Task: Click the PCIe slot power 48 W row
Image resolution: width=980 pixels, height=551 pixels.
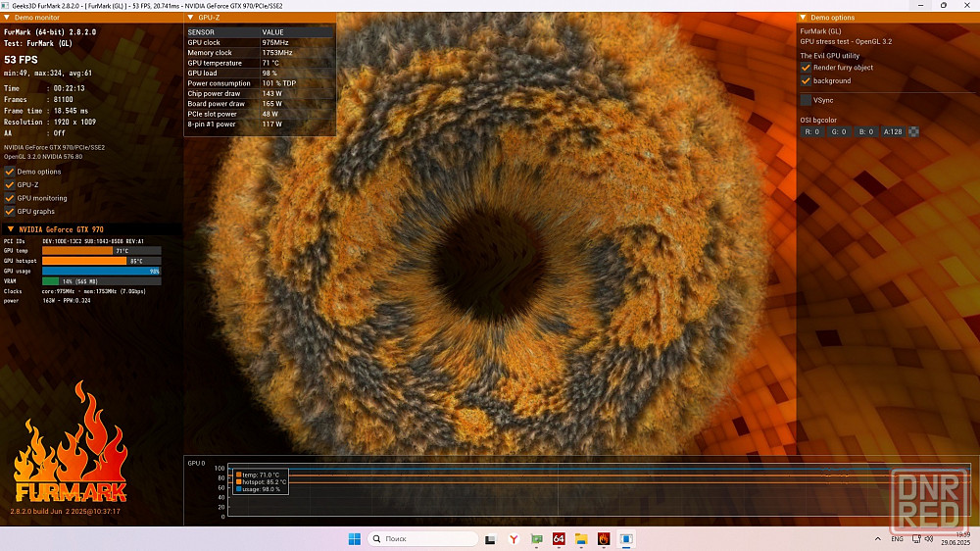Action: coord(260,114)
